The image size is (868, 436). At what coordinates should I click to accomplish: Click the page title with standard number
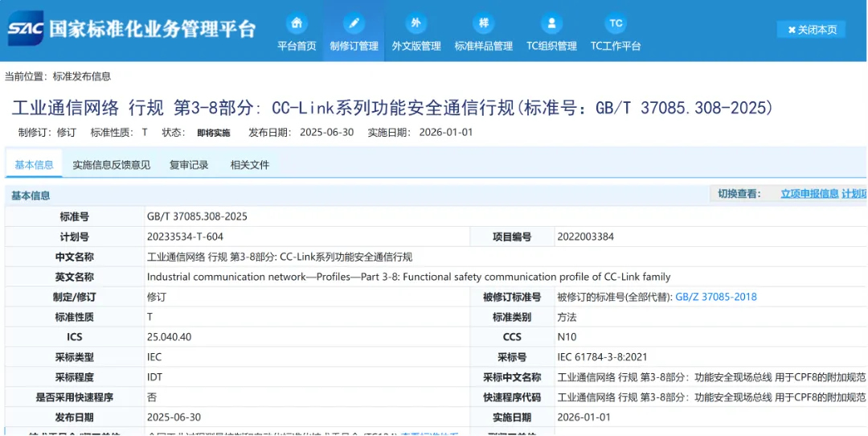(392, 108)
